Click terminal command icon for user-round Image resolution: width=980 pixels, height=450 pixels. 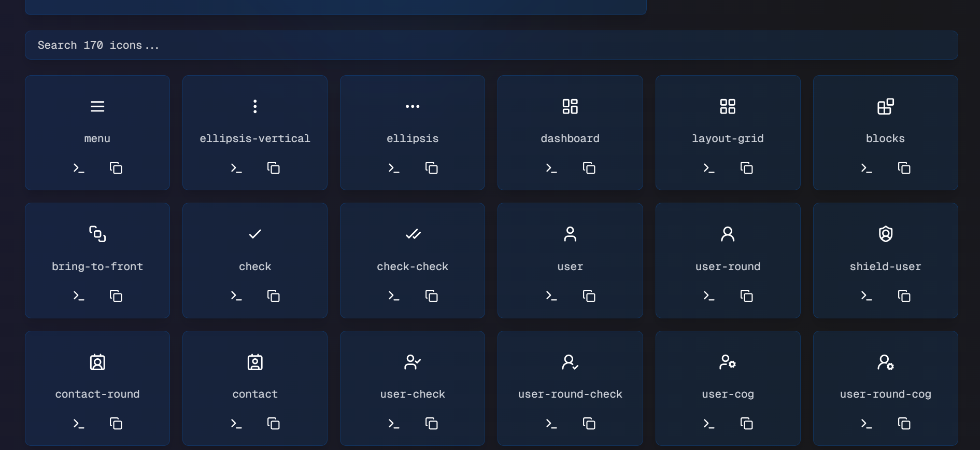click(x=709, y=296)
